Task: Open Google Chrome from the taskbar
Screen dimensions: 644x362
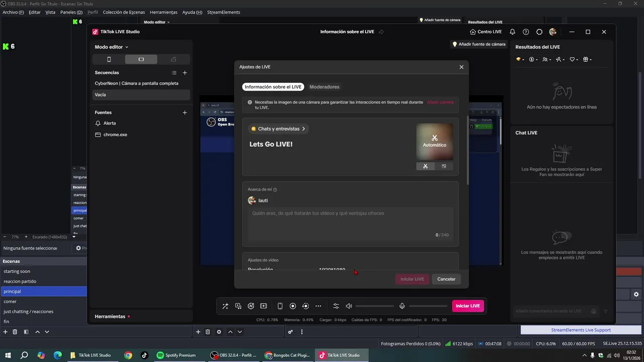Action: (x=128, y=355)
